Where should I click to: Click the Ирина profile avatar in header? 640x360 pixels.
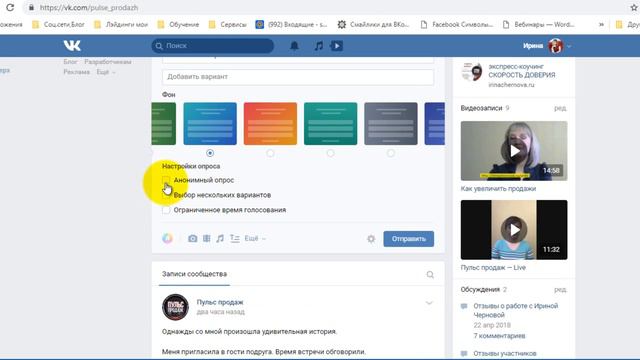[x=556, y=46]
